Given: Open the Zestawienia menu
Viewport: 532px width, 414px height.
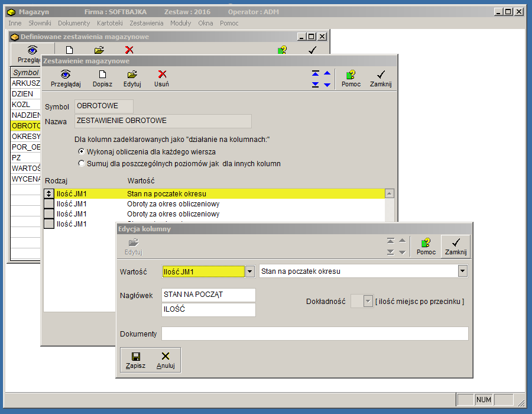Looking at the screenshot, I should 146,23.
